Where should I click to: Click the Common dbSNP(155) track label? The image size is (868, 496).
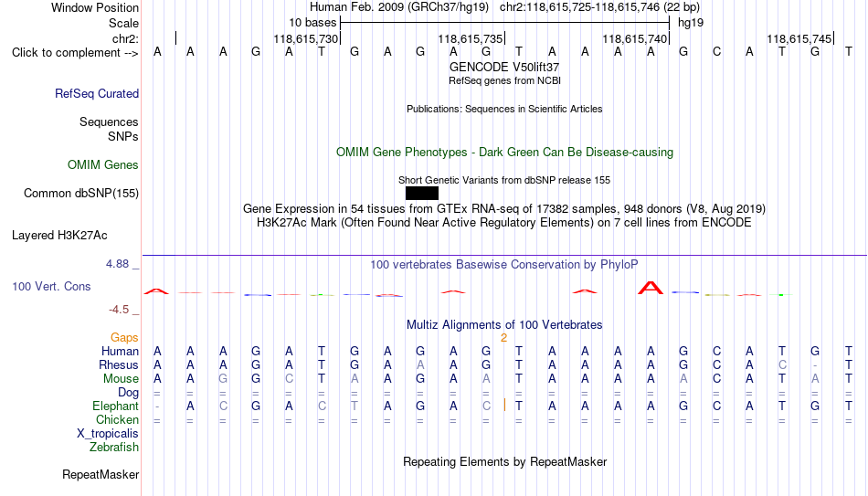pos(81,194)
